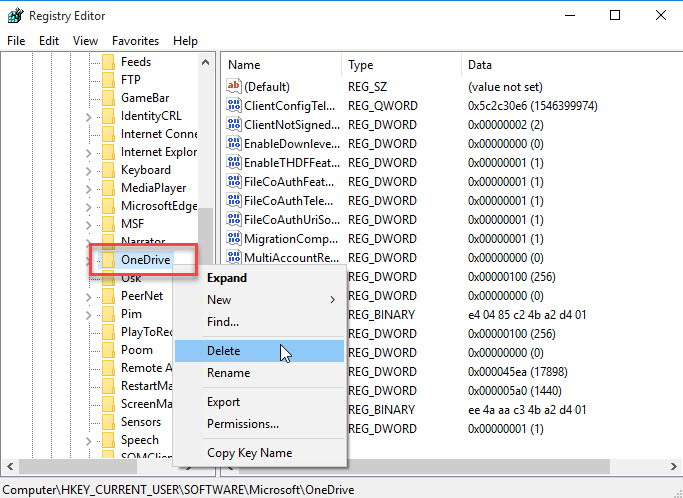Choose Export in the context menu
The width and height of the screenshot is (683, 498).
pyautogui.click(x=259, y=402)
